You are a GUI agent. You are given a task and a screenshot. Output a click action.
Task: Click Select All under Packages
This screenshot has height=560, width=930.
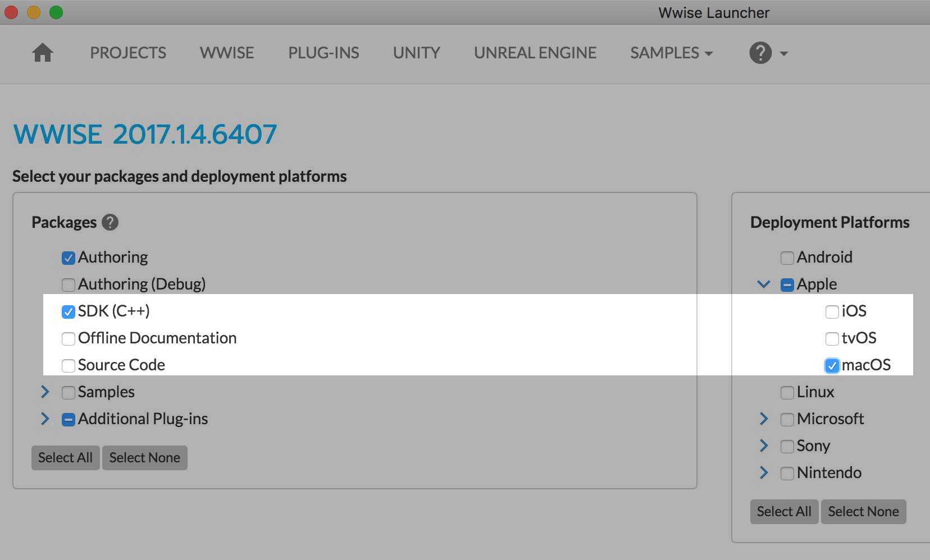tap(65, 458)
